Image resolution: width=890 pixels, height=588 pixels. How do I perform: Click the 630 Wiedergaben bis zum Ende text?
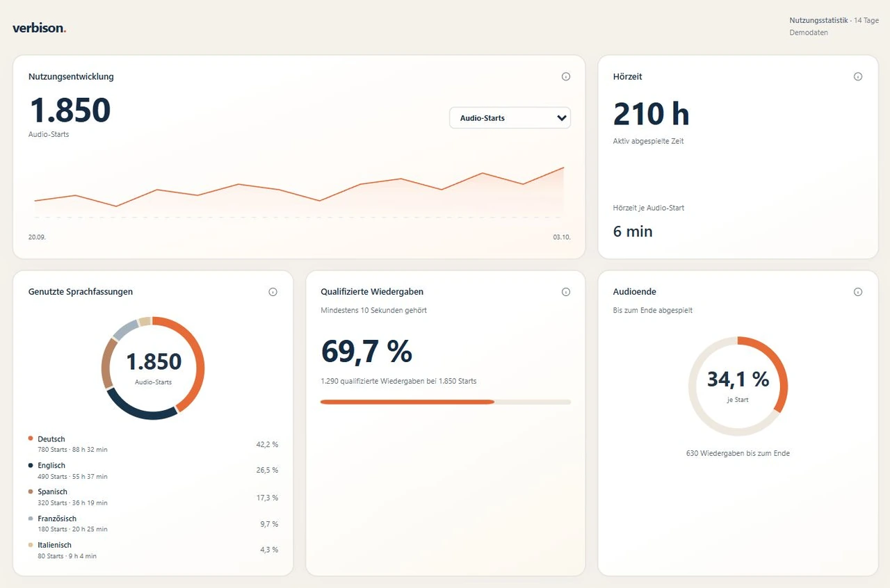pyautogui.click(x=738, y=453)
